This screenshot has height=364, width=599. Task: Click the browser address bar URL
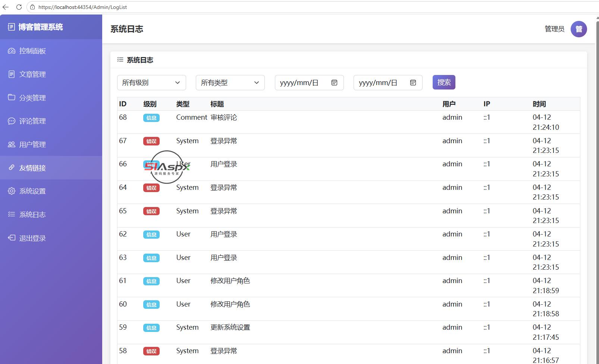click(x=82, y=7)
